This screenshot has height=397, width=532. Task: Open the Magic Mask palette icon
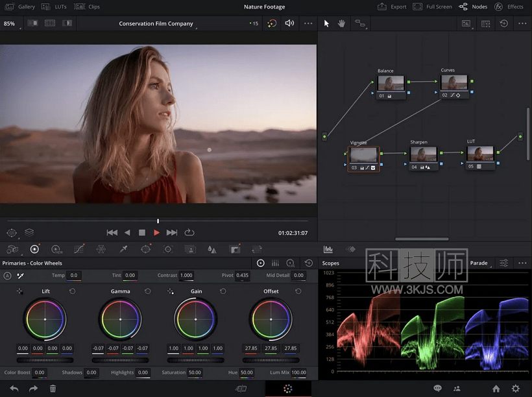190,249
